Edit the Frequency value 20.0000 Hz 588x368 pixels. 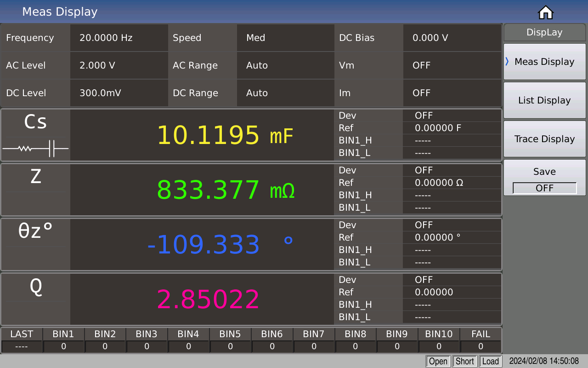[x=119, y=38]
